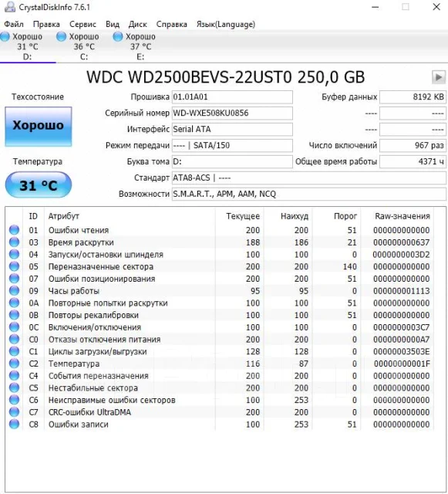Click the 31 °C temperature button
The width and height of the screenshot is (448, 494).
[39, 185]
